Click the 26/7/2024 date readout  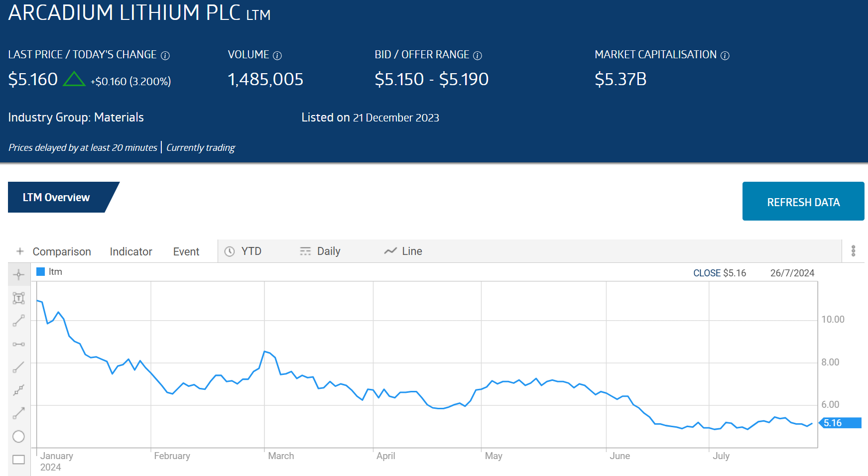(x=792, y=273)
